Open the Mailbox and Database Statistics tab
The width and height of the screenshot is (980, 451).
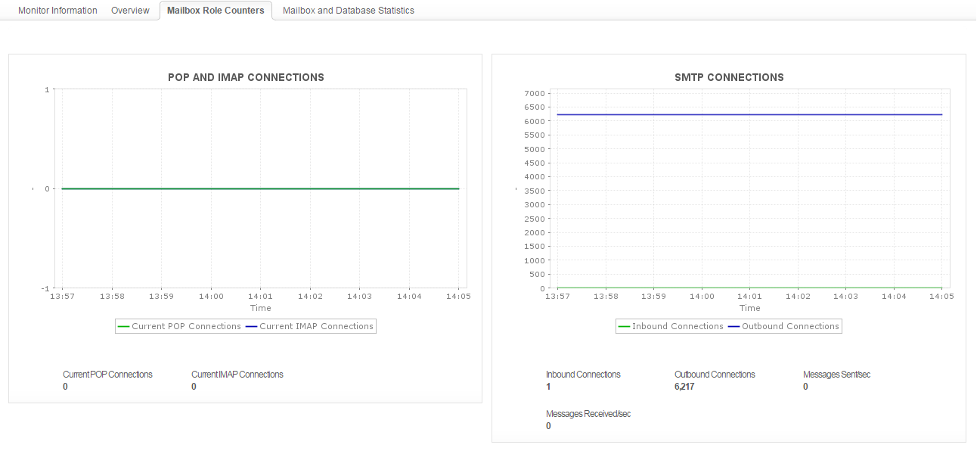347,10
